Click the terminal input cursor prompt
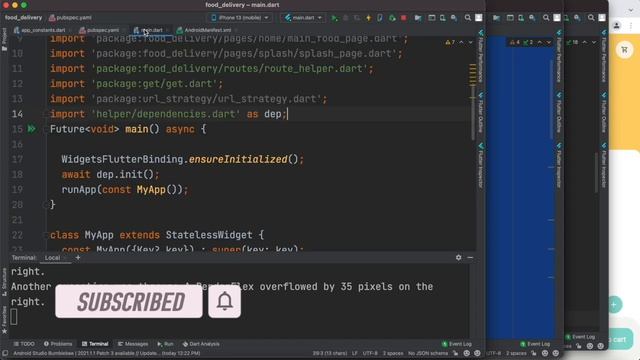Viewport: 640px width, 360px height. [14, 317]
